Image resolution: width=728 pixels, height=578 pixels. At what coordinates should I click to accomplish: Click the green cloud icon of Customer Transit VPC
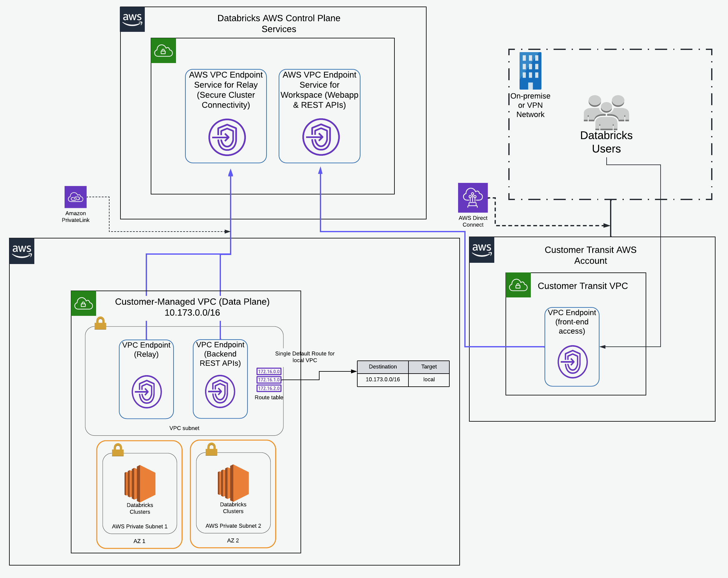pyautogui.click(x=518, y=285)
